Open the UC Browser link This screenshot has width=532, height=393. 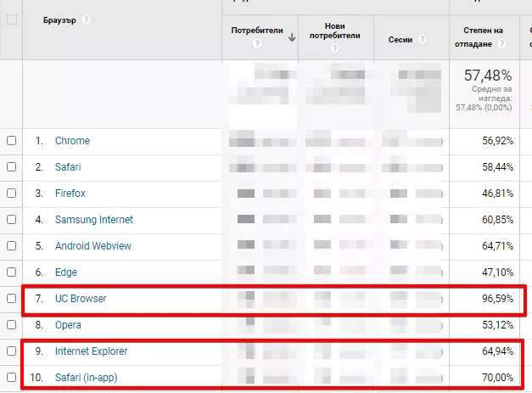tap(81, 298)
